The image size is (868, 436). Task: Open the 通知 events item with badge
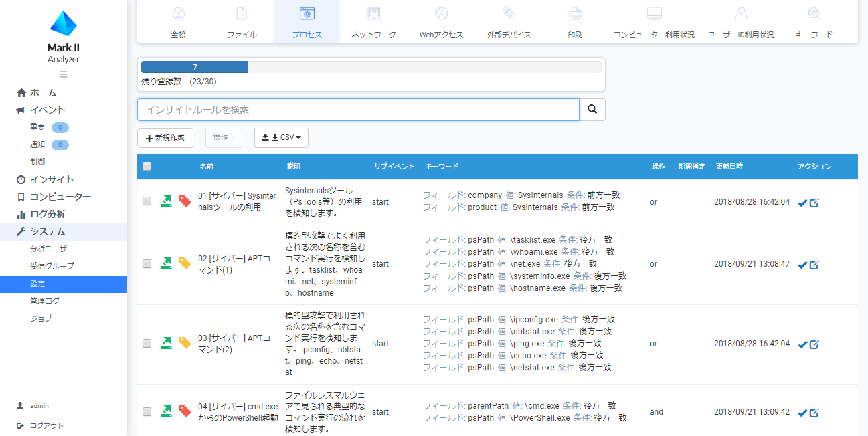tap(49, 144)
